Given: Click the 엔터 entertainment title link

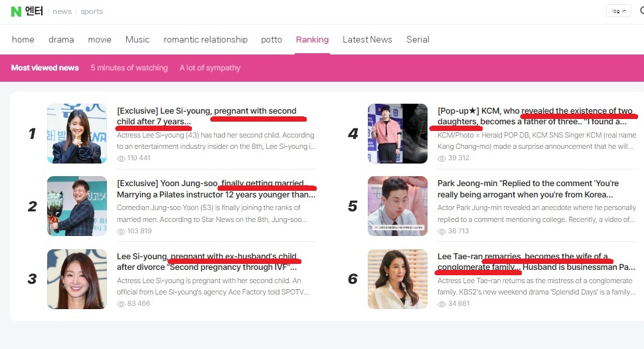Looking at the screenshot, I should [x=34, y=11].
